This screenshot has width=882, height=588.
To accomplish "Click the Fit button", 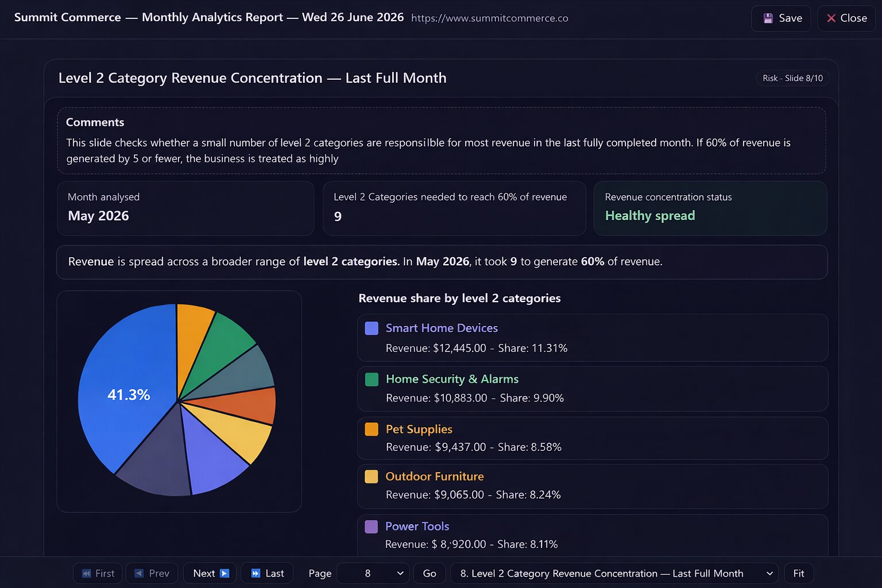I will click(x=799, y=573).
